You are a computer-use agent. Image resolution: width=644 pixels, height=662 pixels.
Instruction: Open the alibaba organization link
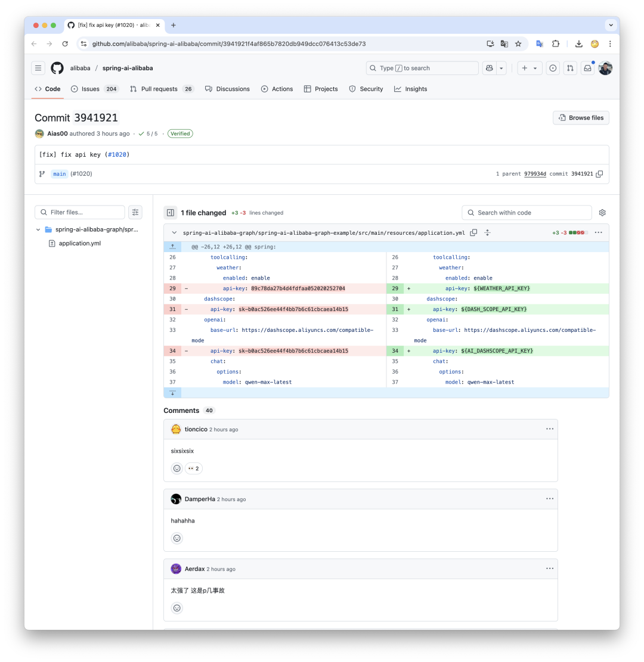coord(80,68)
